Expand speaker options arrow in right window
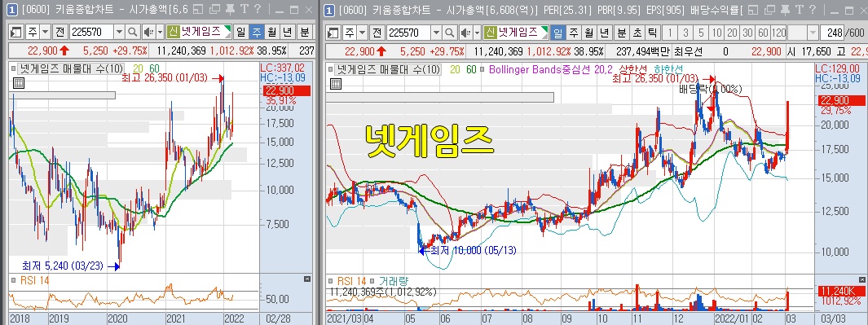Screen dimensions: 868x325 tap(477, 32)
